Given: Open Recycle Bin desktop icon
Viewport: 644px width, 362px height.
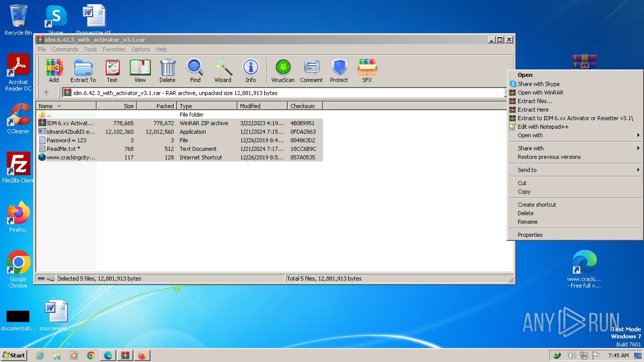Looking at the screenshot, I should pos(18,20).
